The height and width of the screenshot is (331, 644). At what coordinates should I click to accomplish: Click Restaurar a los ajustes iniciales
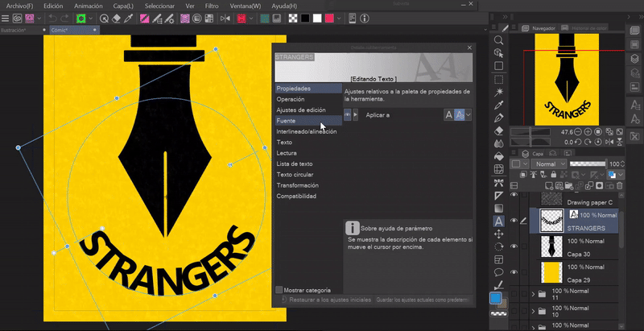[327, 300]
